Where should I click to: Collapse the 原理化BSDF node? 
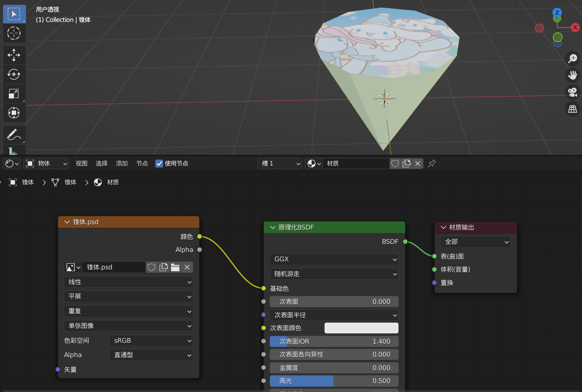[x=273, y=227]
